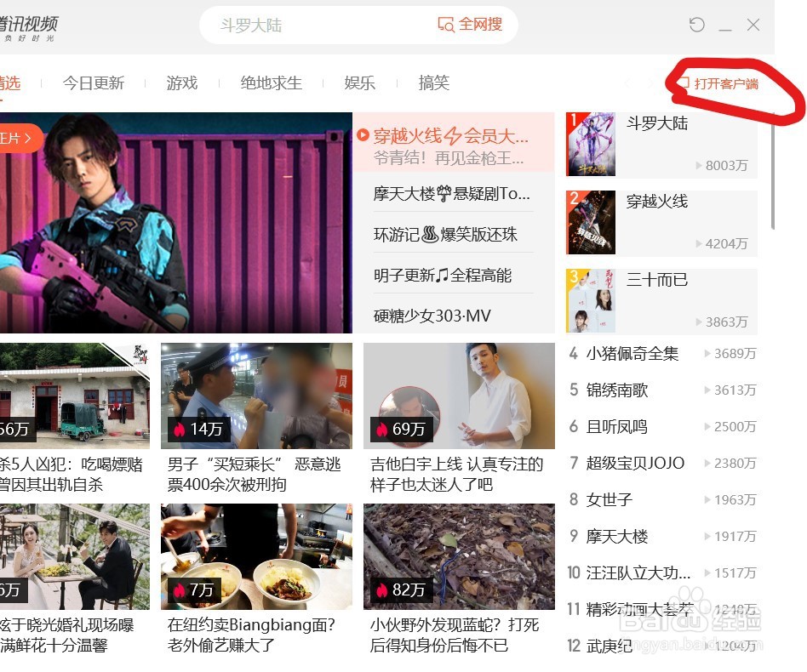Open the 娱乐 tab

coord(359,83)
